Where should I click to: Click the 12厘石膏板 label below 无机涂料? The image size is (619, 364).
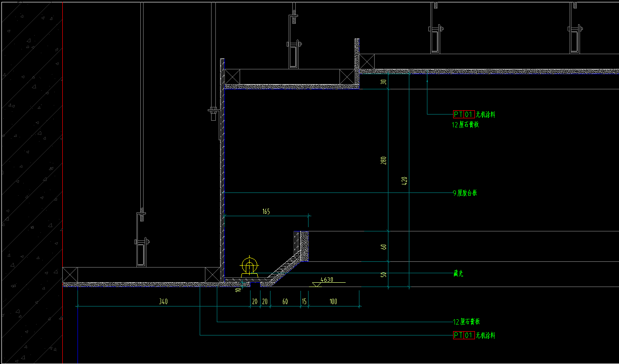point(465,125)
